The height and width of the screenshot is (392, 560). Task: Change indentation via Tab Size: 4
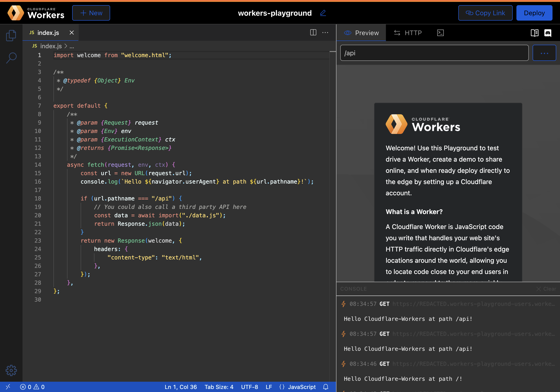[x=219, y=387]
